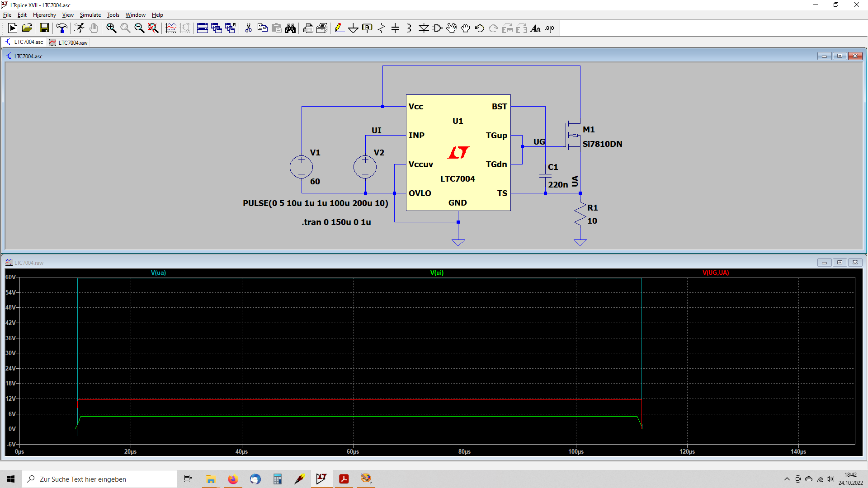
Task: Click the New Schematic icon
Action: click(x=13, y=28)
